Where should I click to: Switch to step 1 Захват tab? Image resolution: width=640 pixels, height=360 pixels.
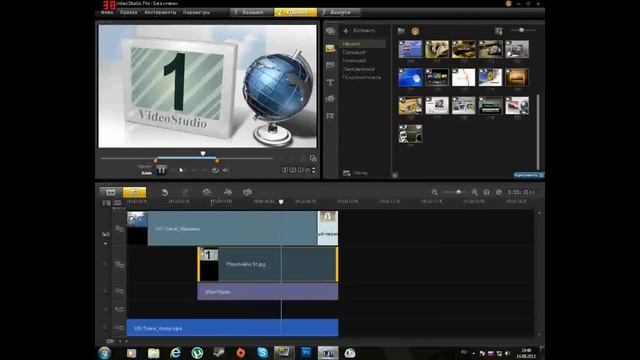[x=252, y=12]
